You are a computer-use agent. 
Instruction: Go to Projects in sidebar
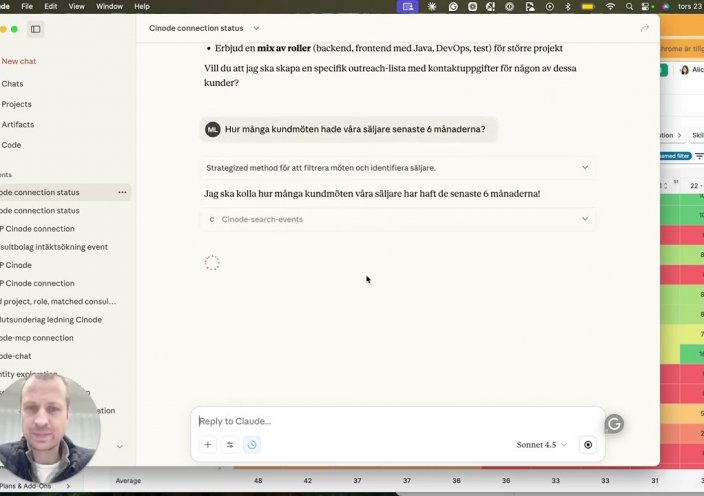click(16, 104)
